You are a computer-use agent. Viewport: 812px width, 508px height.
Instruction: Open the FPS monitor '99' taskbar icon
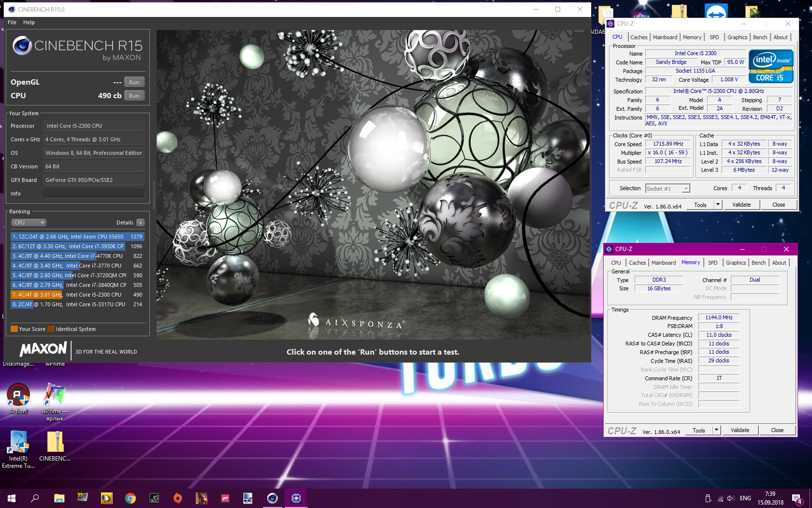[83, 498]
